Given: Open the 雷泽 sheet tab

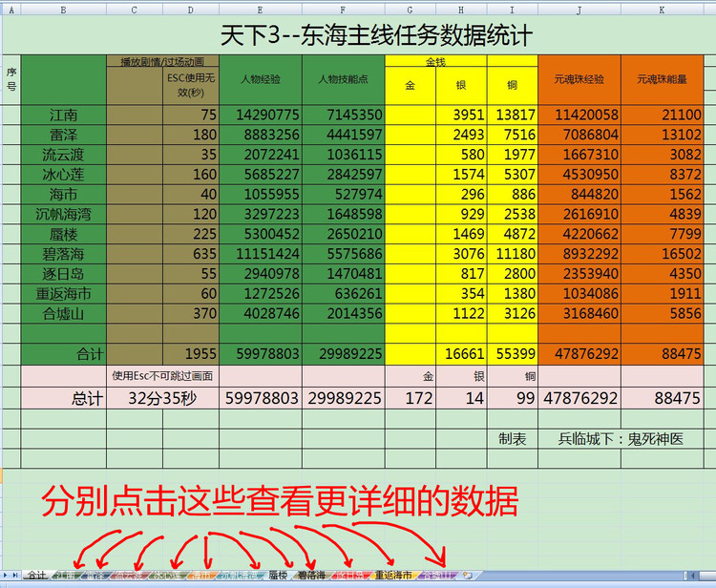Looking at the screenshot, I should tap(95, 576).
